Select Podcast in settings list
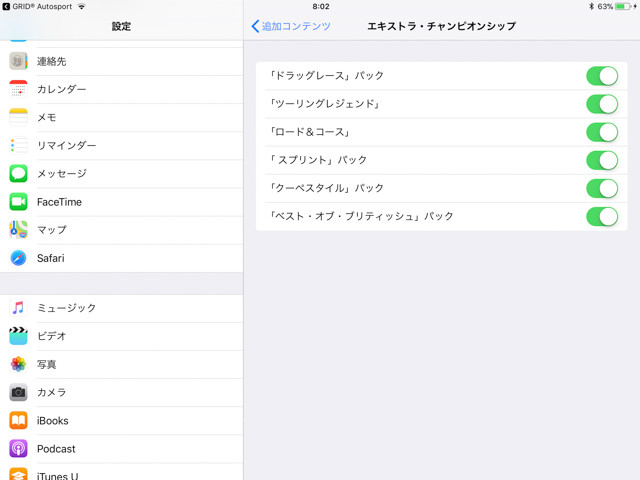This screenshot has width=640, height=480. coord(122,449)
